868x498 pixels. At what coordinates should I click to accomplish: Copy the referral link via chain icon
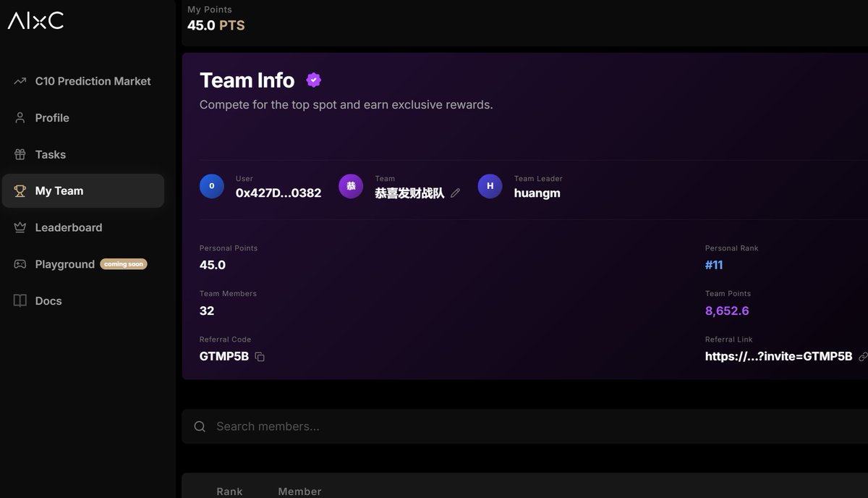tap(862, 357)
